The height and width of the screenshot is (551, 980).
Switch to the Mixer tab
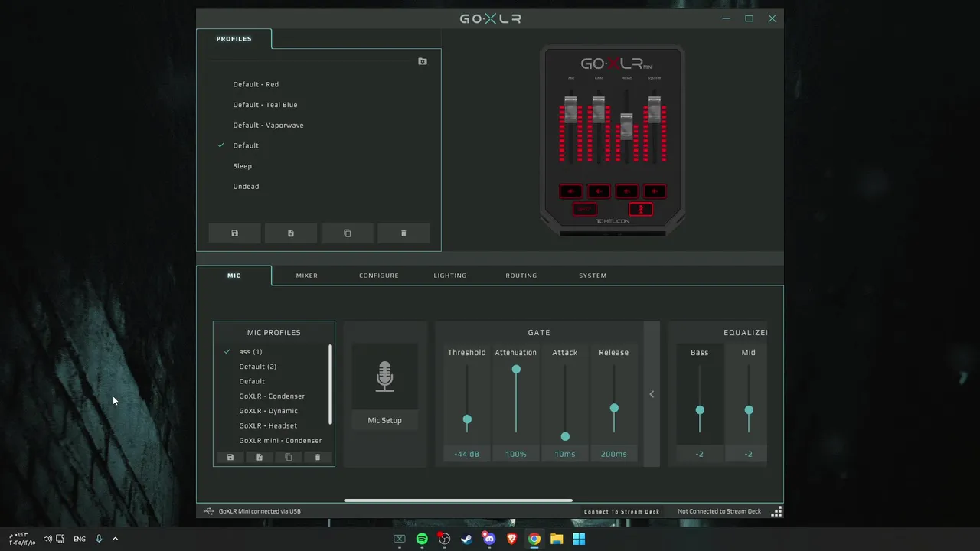pyautogui.click(x=307, y=275)
